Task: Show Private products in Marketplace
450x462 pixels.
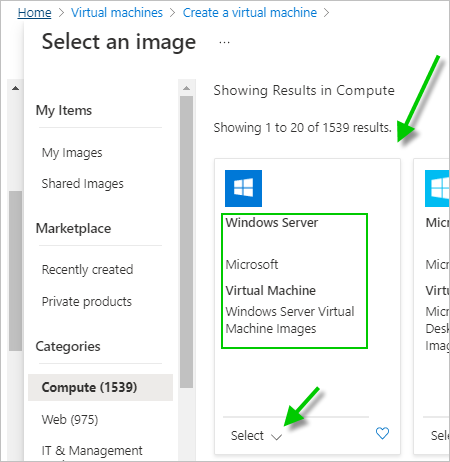Action: [x=87, y=302]
